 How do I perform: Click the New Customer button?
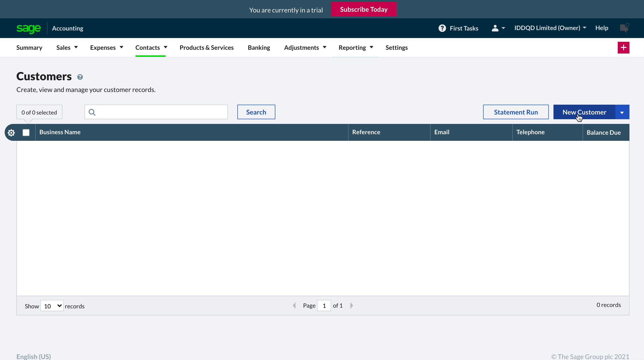tap(584, 112)
